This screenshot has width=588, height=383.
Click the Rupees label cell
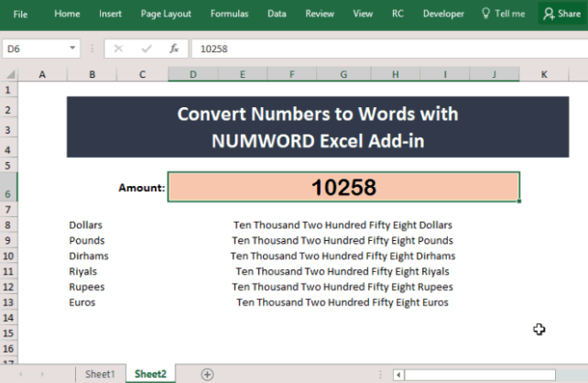[87, 287]
